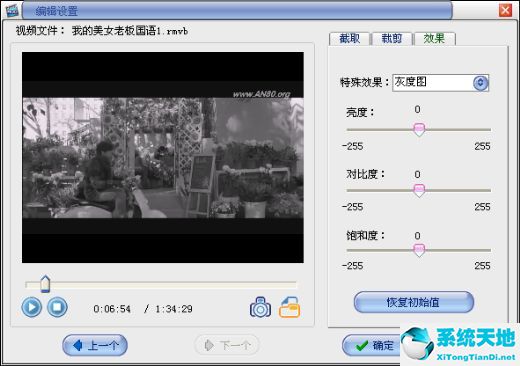520x366 pixels.
Task: Click the total duration 1:34:29
Action: pos(174,309)
